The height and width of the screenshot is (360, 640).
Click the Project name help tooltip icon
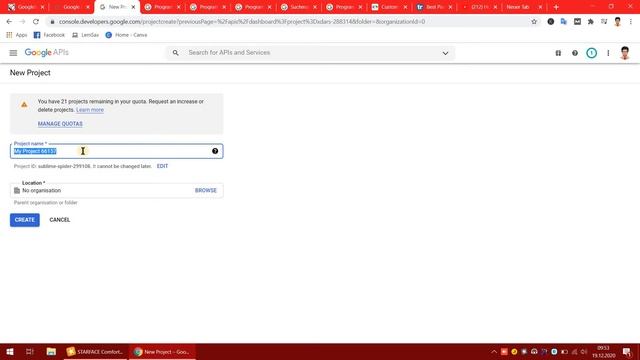tap(215, 151)
